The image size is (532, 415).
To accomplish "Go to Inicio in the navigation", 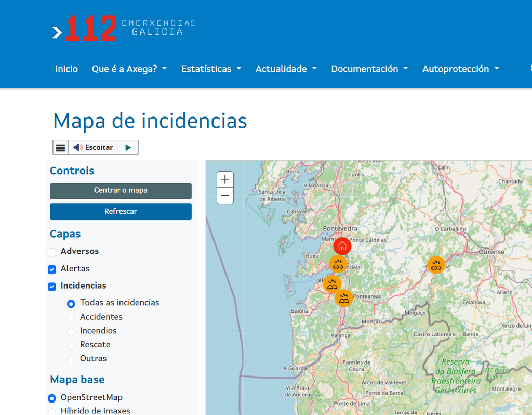I will 66,69.
